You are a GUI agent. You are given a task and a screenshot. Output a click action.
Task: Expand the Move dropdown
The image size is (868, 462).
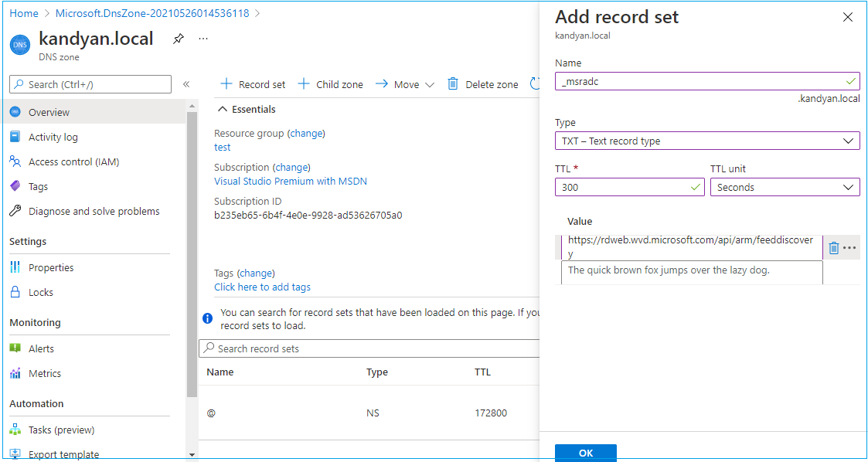tap(405, 85)
